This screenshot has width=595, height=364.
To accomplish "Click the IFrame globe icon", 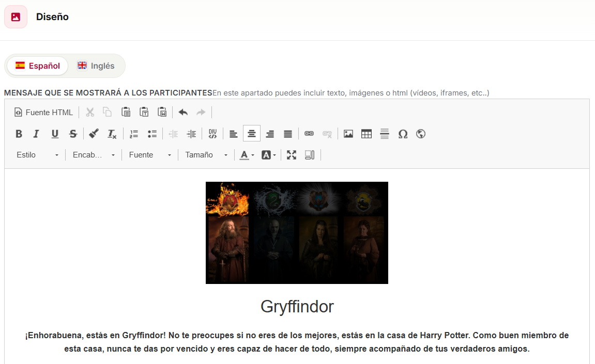I will pyautogui.click(x=420, y=134).
